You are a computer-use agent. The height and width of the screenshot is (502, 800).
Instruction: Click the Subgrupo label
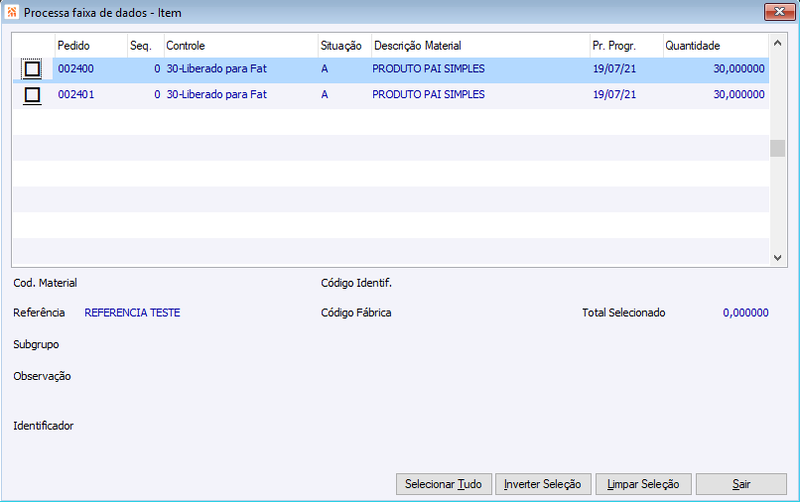click(x=36, y=345)
